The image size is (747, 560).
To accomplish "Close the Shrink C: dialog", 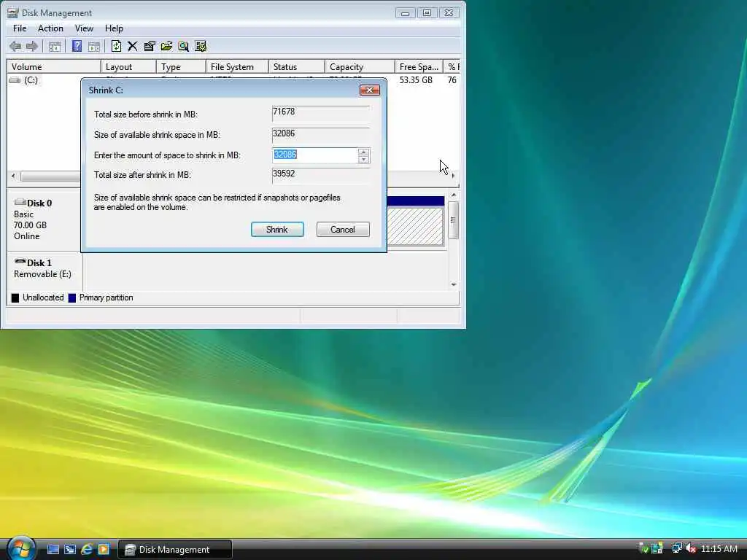I will click(369, 90).
